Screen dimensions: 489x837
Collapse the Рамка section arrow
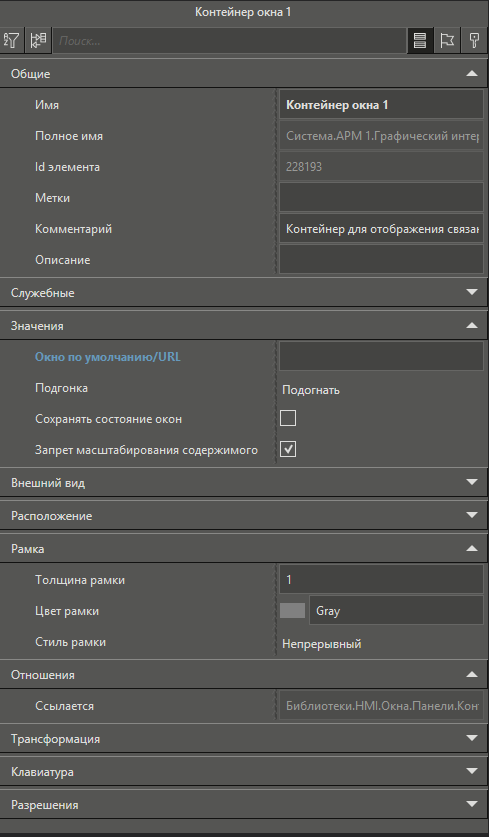click(x=472, y=548)
